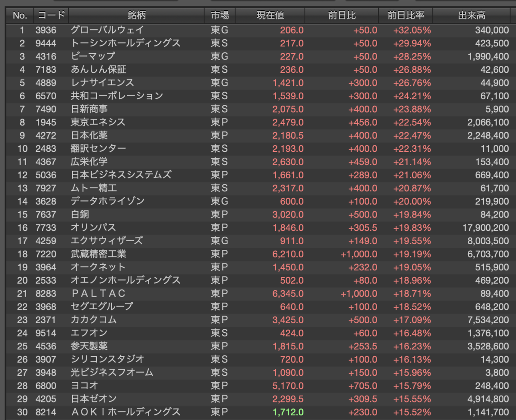
Task: Click the +20.00% change rate
Action: coord(412,201)
